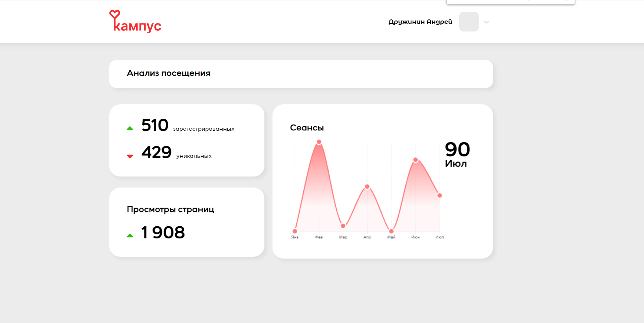Screen dimensions: 644x323
Task: Click the 510 registered count
Action: [x=155, y=125]
